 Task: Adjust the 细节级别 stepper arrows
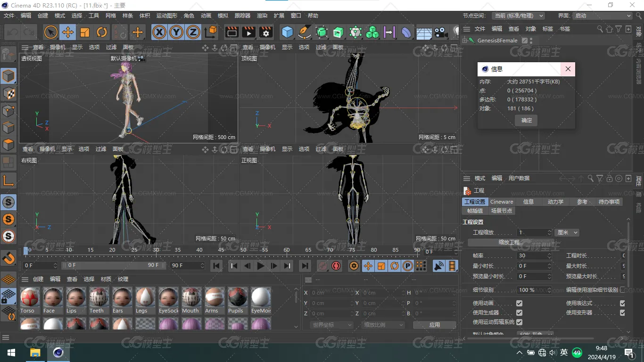tap(549, 290)
